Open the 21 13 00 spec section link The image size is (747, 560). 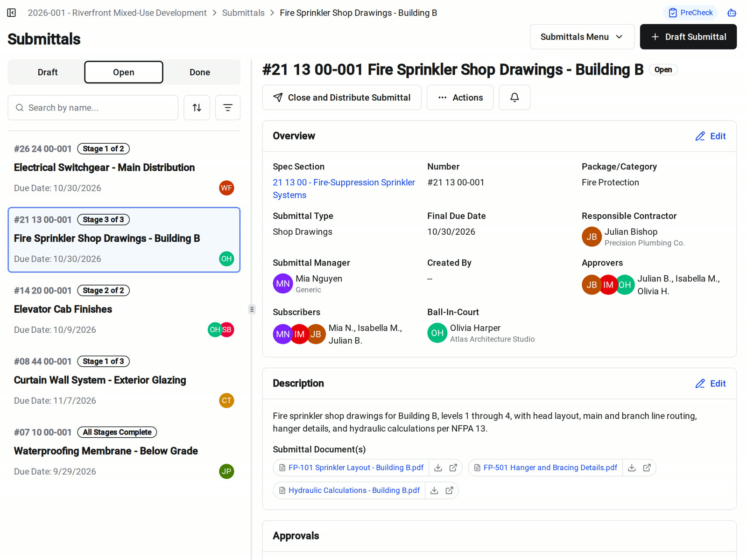tap(344, 189)
